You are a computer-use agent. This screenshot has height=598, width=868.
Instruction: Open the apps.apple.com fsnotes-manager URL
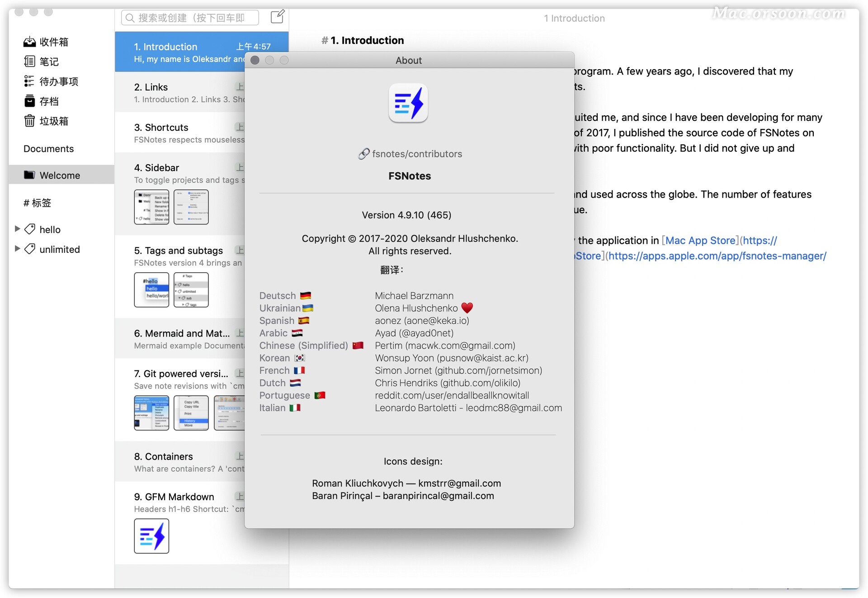pyautogui.click(x=717, y=256)
